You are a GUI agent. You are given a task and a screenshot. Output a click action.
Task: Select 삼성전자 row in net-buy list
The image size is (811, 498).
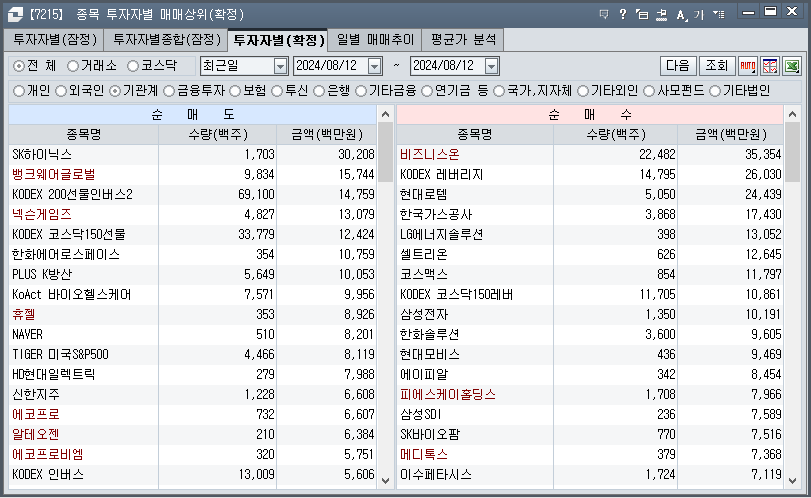coord(590,314)
